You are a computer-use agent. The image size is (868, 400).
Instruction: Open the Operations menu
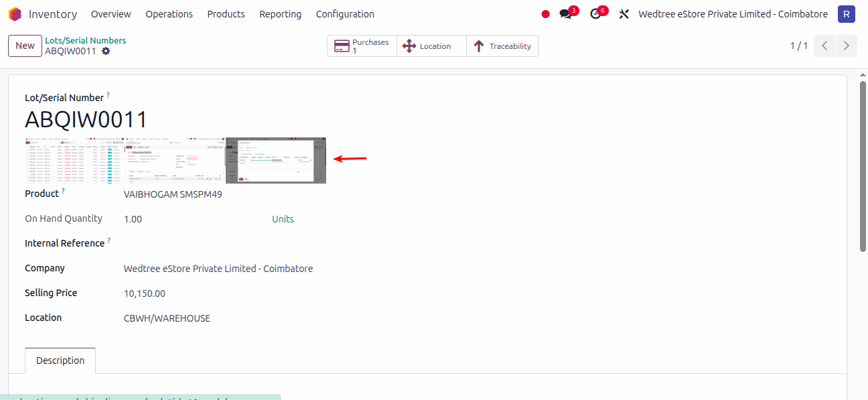[x=169, y=14]
